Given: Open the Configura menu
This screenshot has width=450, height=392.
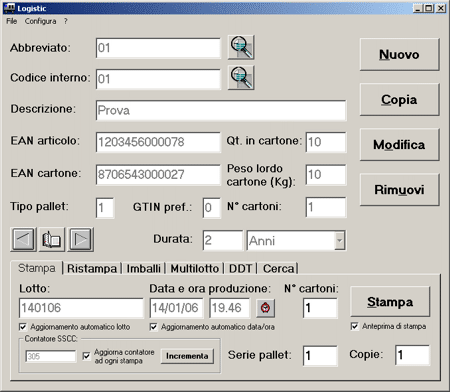Looking at the screenshot, I should tap(40, 21).
